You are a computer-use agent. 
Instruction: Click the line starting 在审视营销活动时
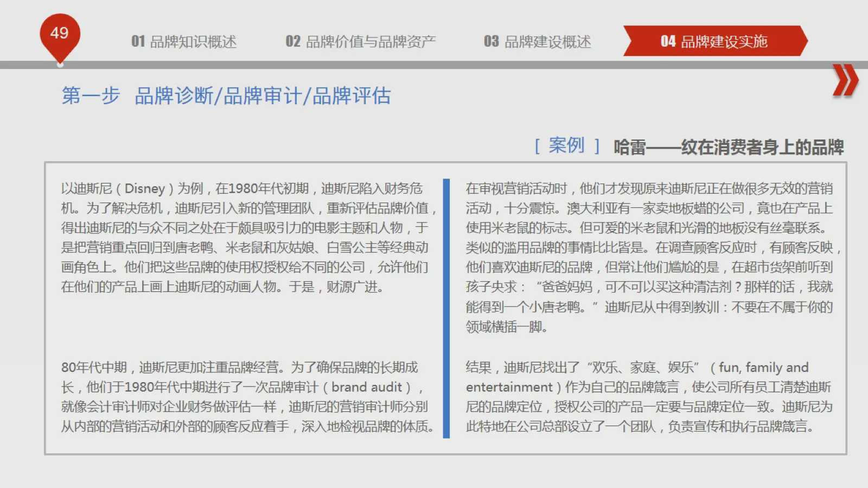click(x=649, y=188)
